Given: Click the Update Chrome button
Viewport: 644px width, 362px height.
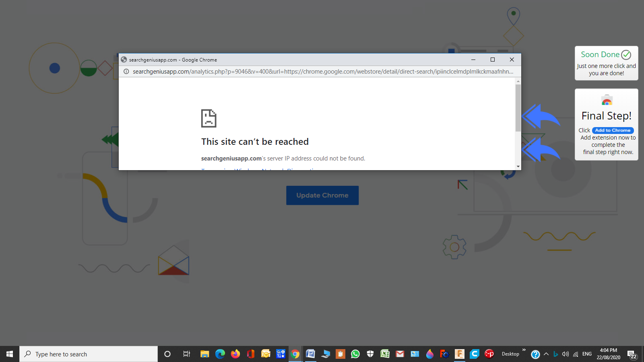Looking at the screenshot, I should click(x=322, y=195).
